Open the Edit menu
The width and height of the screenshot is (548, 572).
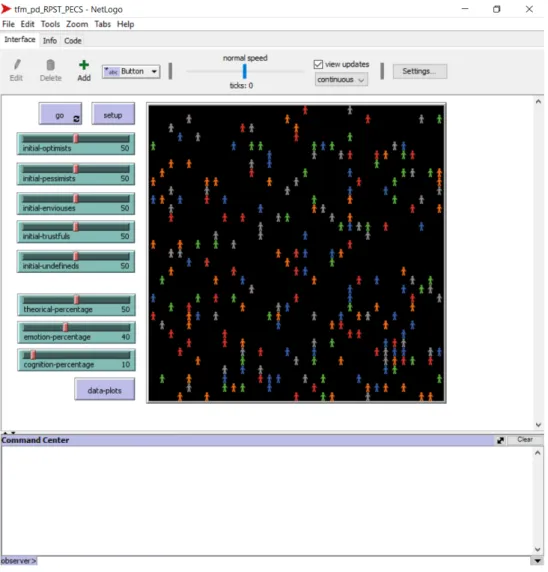coord(27,24)
